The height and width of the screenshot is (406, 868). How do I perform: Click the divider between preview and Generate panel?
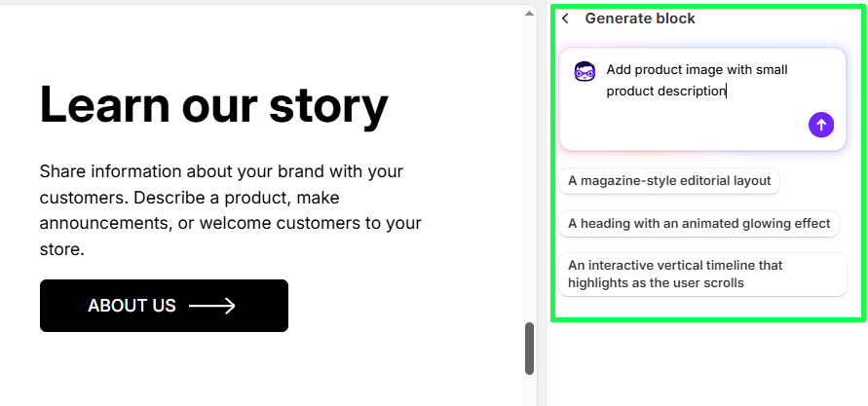pyautogui.click(x=546, y=195)
